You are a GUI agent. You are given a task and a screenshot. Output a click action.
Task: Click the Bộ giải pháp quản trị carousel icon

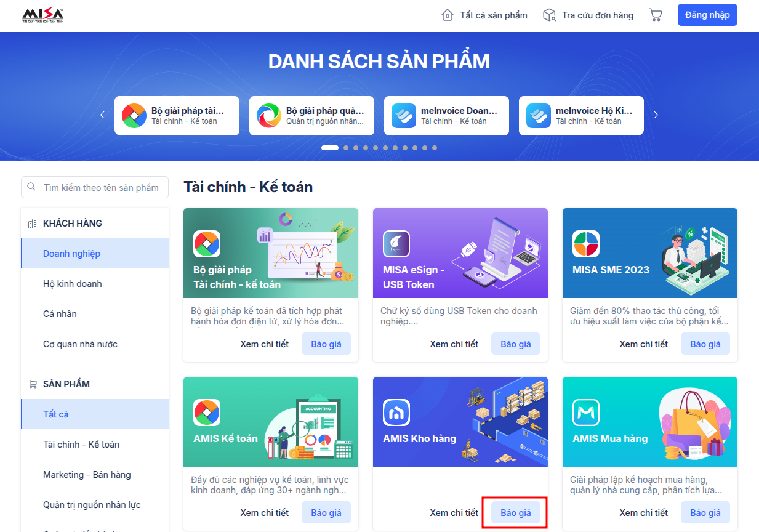click(x=269, y=116)
